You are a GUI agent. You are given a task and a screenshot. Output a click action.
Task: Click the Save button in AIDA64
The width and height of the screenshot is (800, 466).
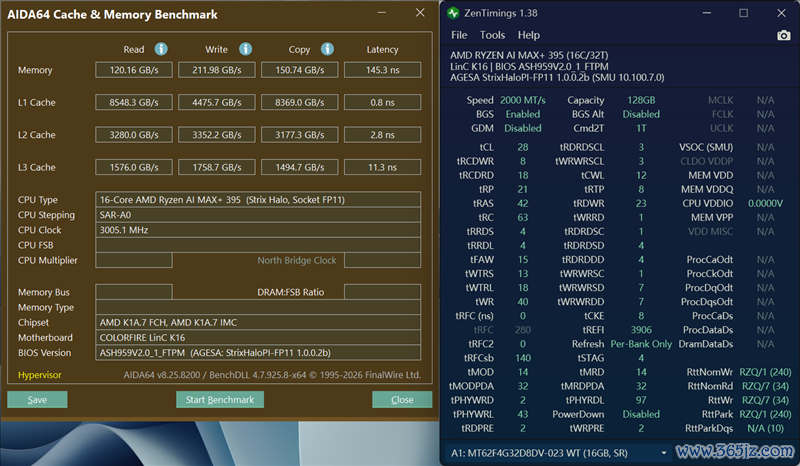37,400
